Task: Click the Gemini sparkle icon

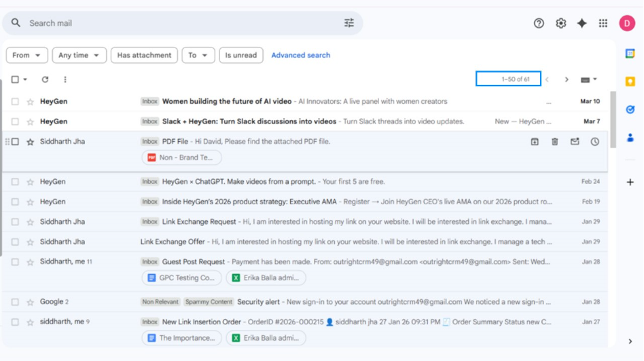Action: [582, 23]
